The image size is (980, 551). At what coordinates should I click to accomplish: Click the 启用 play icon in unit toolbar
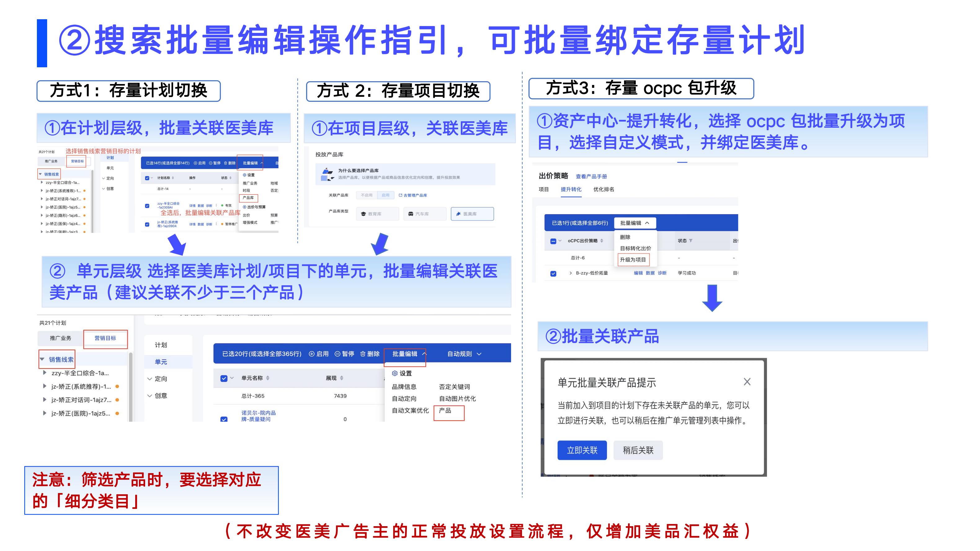[x=312, y=354]
